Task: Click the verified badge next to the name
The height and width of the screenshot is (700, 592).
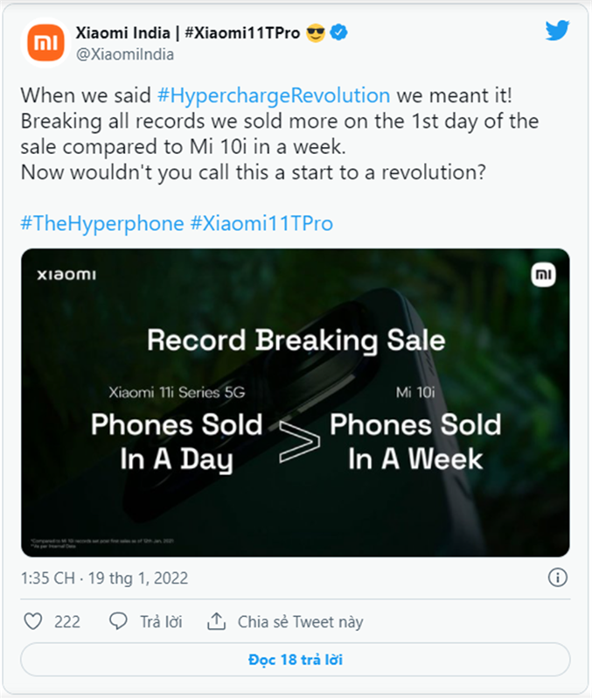Action: pos(339,33)
